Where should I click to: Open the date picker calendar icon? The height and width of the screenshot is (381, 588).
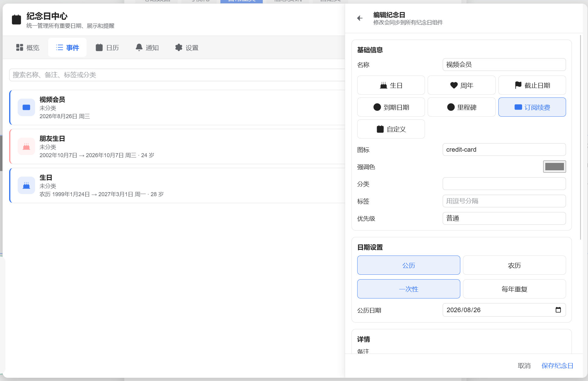(558, 310)
